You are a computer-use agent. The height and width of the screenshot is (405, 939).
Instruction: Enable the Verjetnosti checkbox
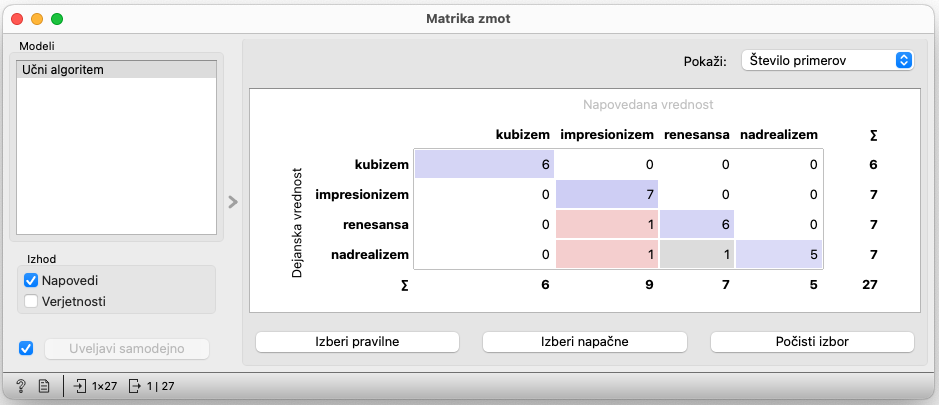[x=31, y=301]
